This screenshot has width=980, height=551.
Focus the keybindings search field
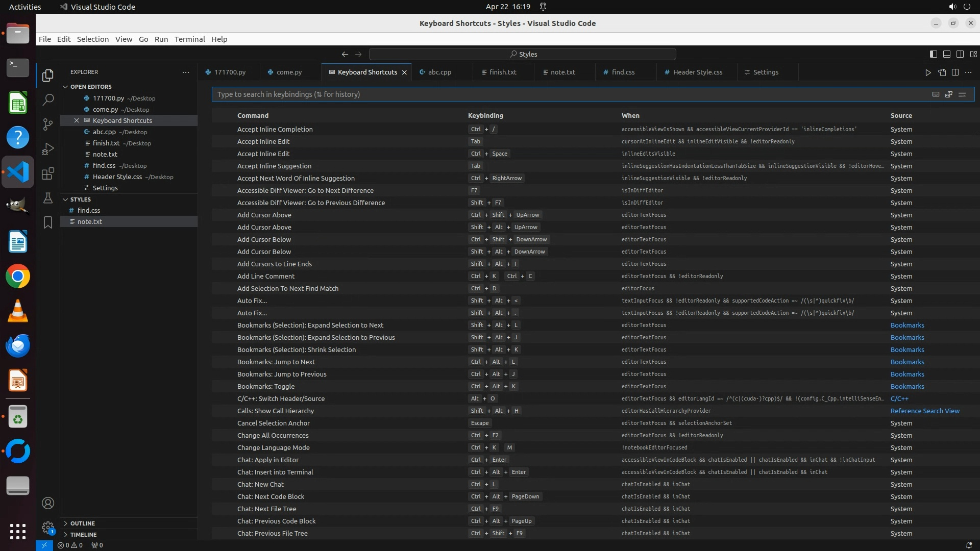pos(567,94)
